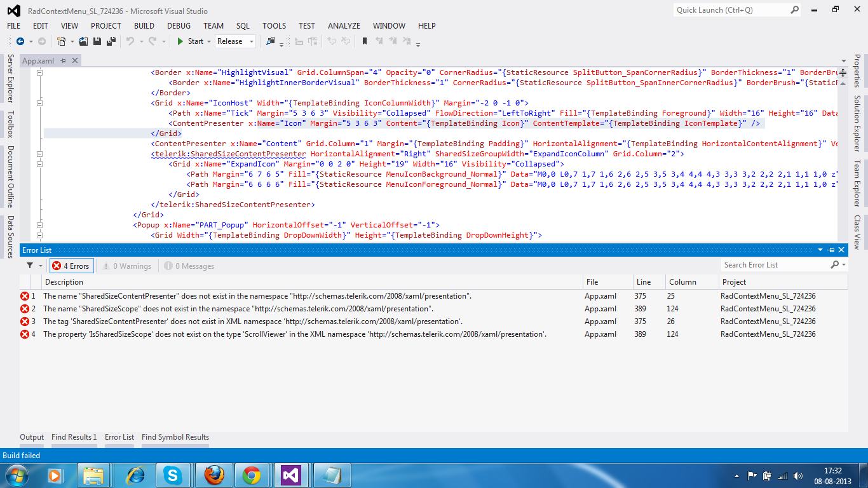Redo the last undone action

(x=152, y=41)
